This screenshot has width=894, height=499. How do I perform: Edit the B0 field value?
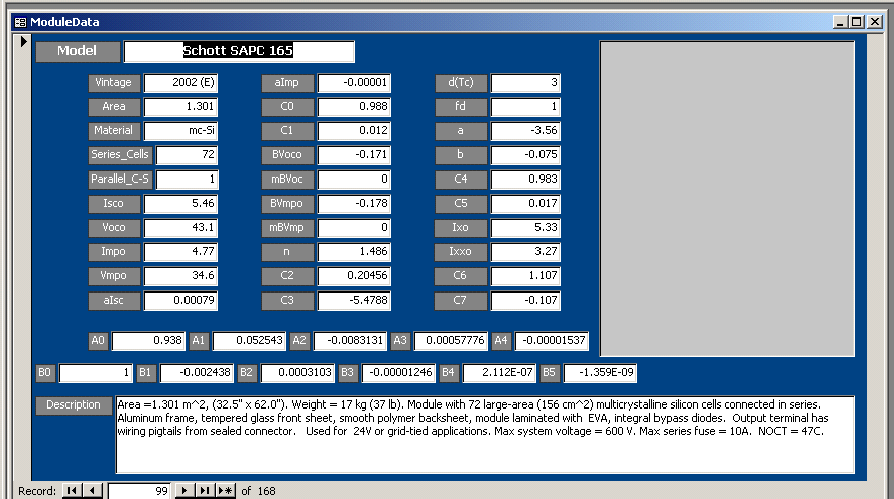[x=95, y=373]
